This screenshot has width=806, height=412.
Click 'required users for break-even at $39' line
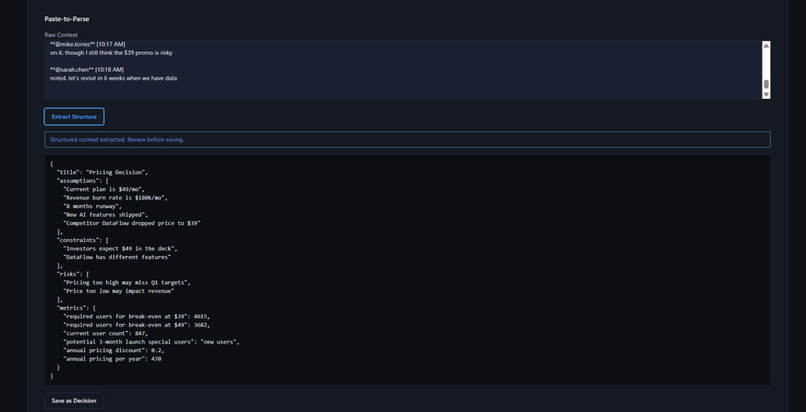point(137,316)
